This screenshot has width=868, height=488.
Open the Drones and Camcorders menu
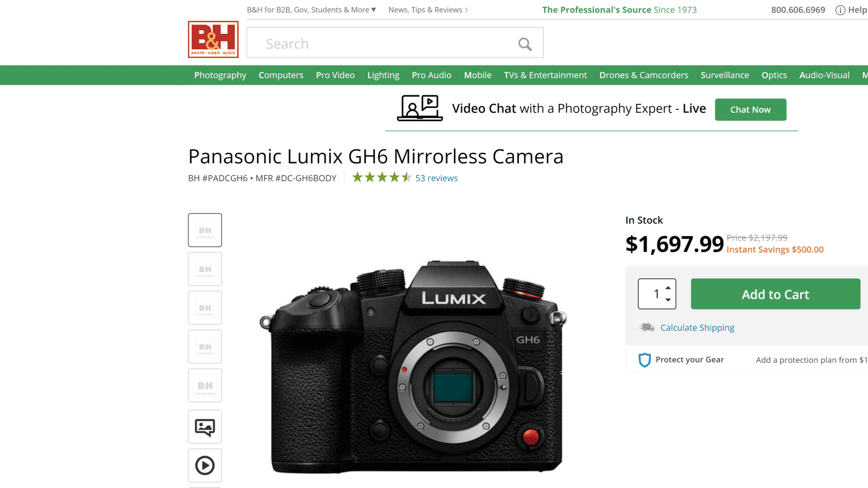[644, 75]
